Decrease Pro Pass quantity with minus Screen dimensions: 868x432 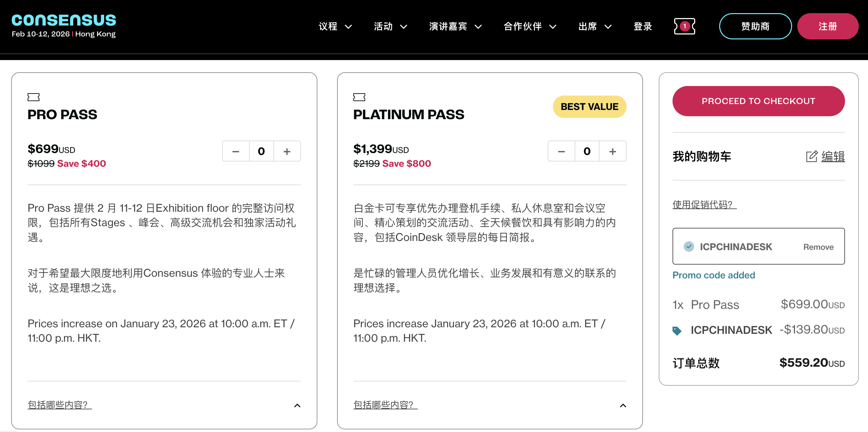(x=236, y=152)
